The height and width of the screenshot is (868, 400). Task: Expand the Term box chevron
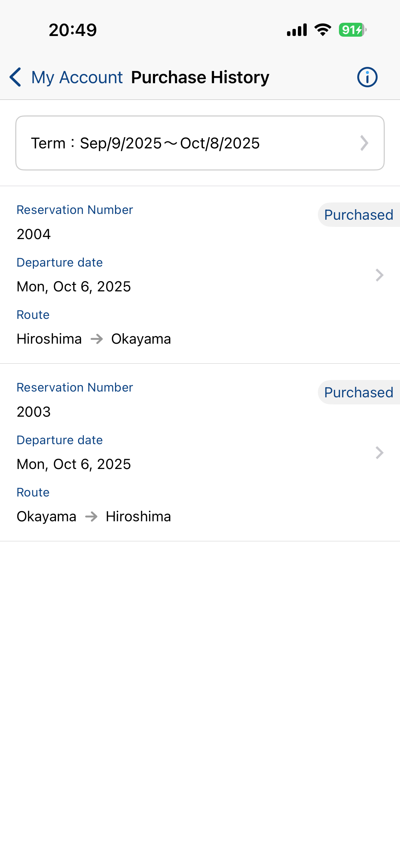pyautogui.click(x=364, y=143)
